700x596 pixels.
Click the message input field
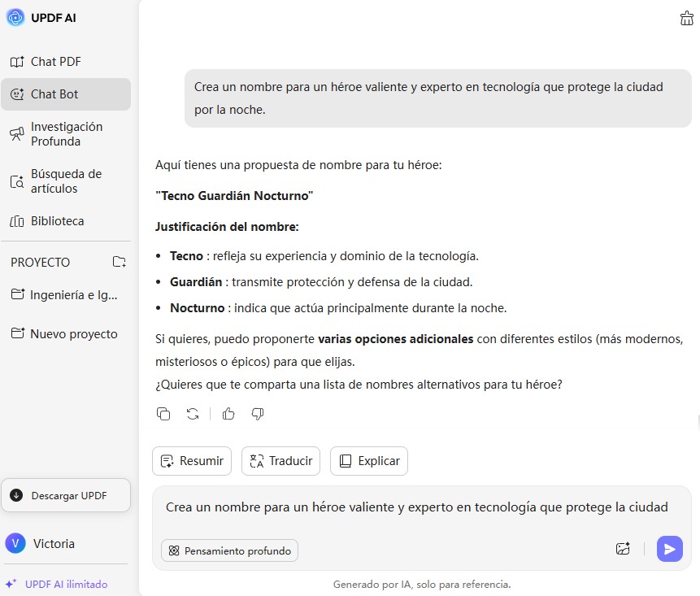coord(416,507)
